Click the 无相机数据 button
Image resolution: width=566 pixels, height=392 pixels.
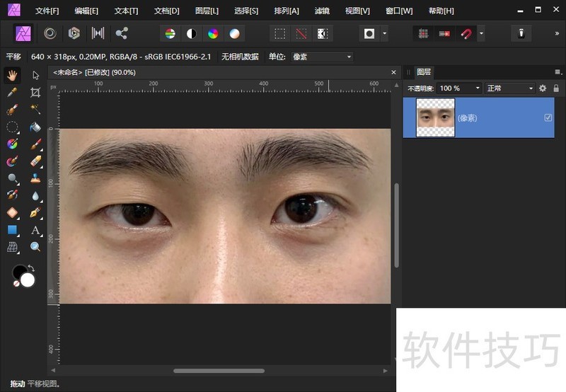[x=240, y=57]
